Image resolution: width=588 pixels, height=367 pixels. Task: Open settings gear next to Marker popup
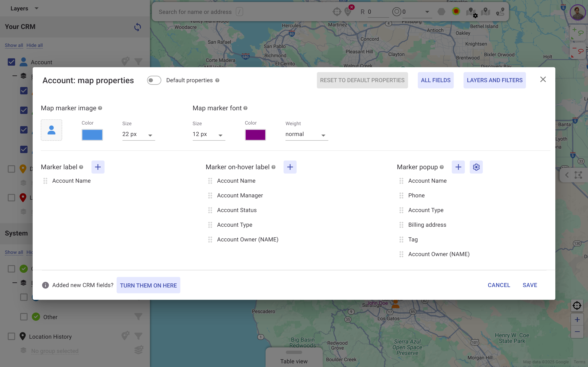coord(476,167)
